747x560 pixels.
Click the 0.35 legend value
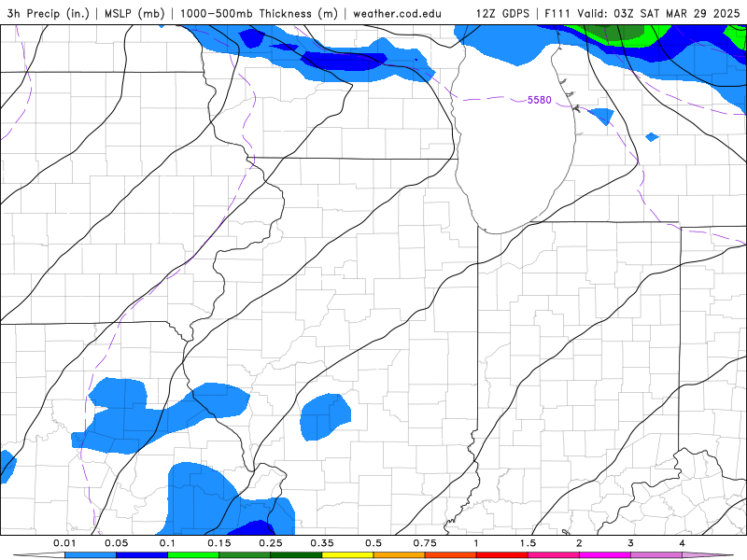(x=322, y=543)
